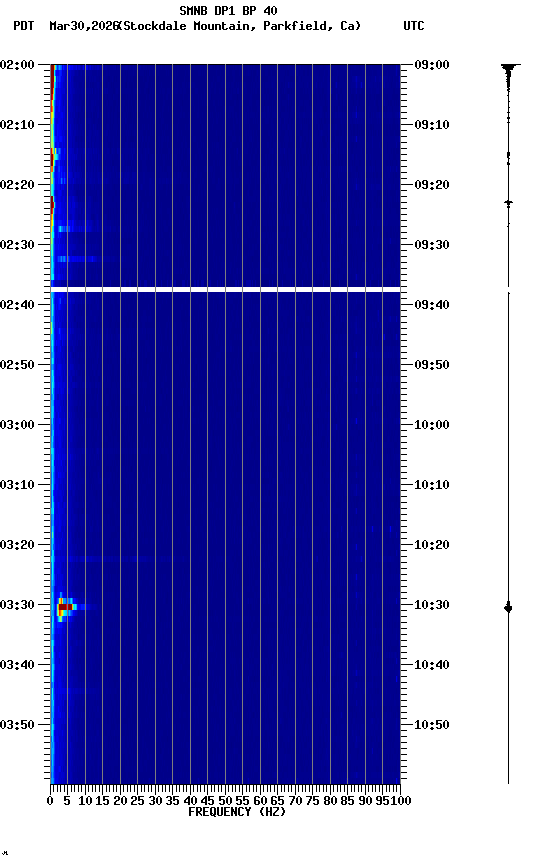552x864 pixels.
Task: Click the 10:10 UTC time label
Action: 432,485
